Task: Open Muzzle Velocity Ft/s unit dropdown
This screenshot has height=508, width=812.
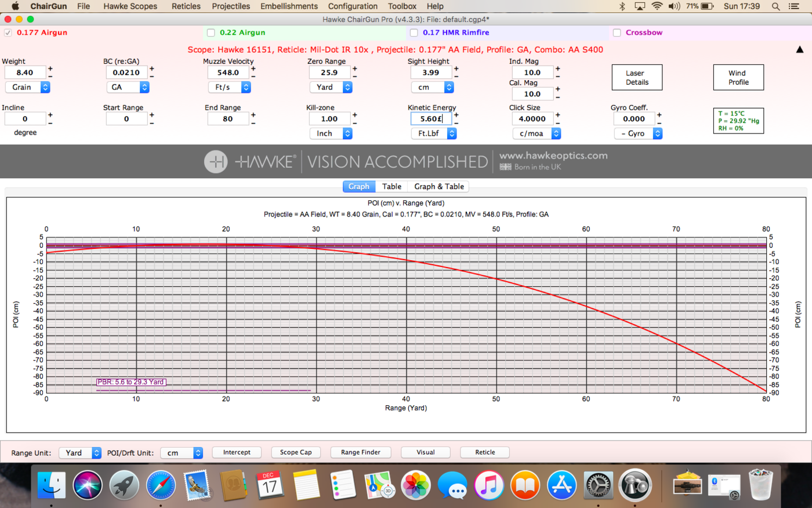Action: (230, 87)
